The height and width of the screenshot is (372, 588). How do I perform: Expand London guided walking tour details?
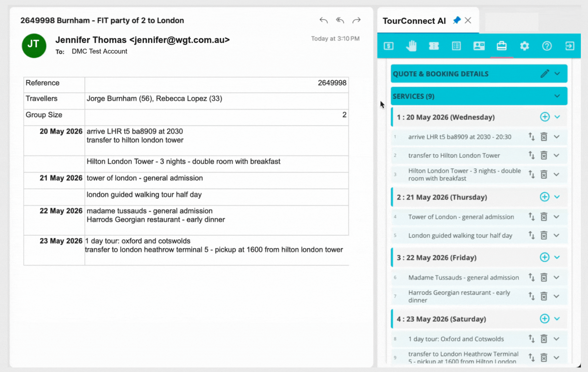(x=557, y=236)
